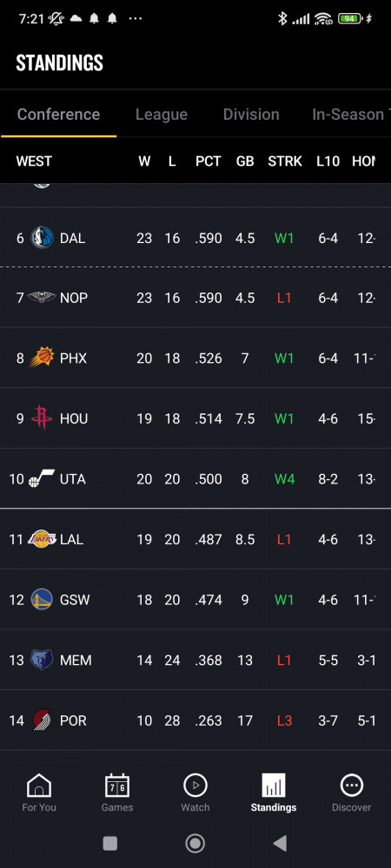Viewport: 391px width, 868px height.
Task: Open the Discover more icon
Action: tap(352, 785)
